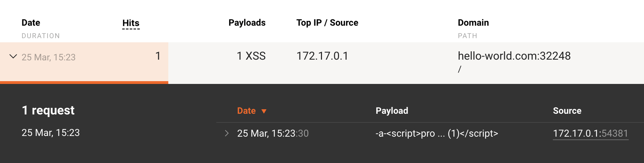Click the Domain column header
The width and height of the screenshot is (644, 163).
point(473,23)
